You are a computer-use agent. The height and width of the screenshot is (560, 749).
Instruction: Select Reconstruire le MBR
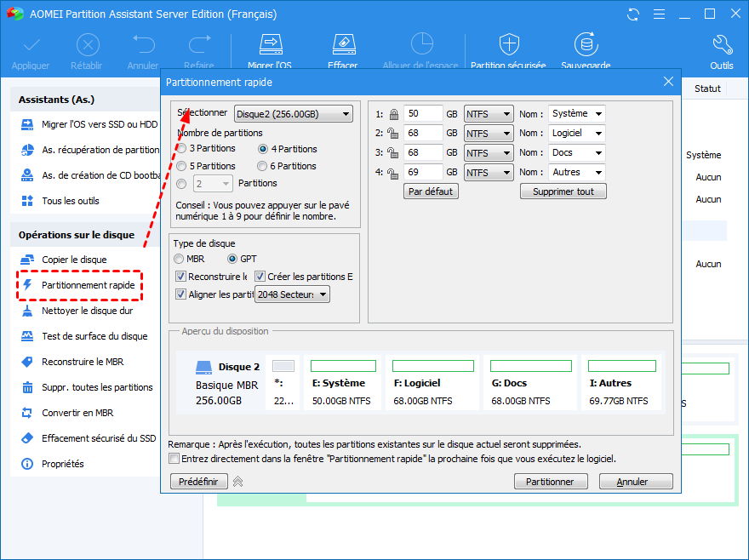pos(72,362)
